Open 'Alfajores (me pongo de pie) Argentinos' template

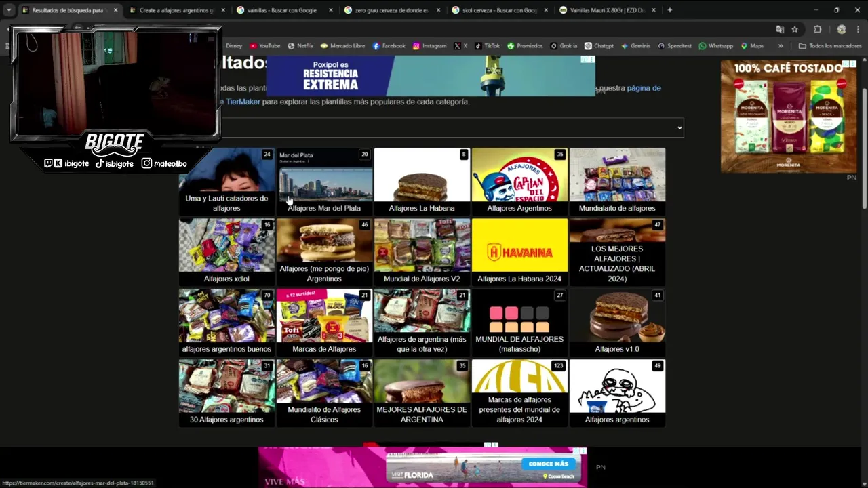(324, 251)
